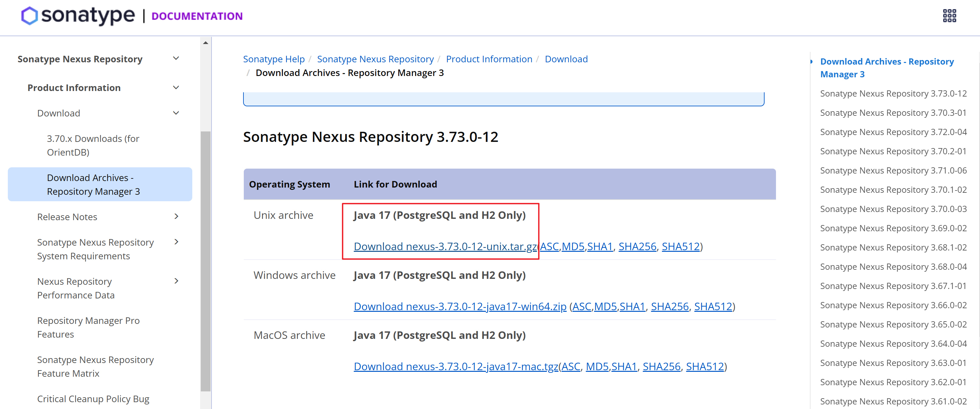This screenshot has height=409, width=980.
Task: Open Release Notes sidebar item
Action: click(67, 217)
